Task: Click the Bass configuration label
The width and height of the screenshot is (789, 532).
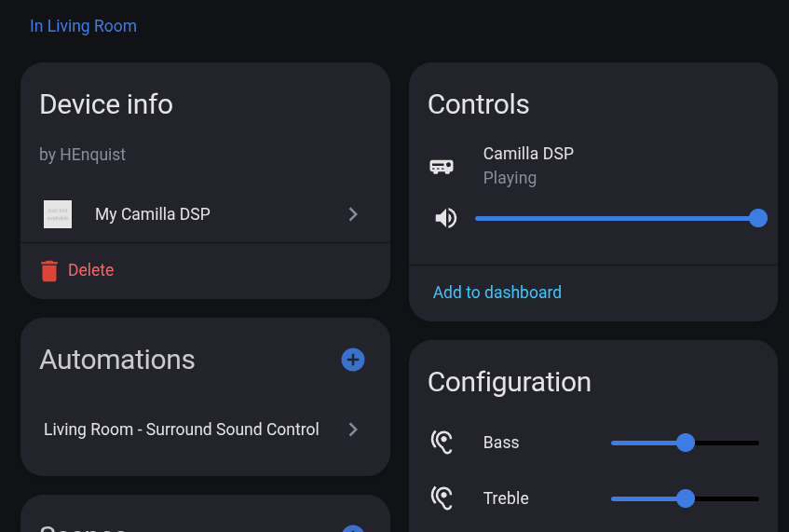Action: coord(501,443)
